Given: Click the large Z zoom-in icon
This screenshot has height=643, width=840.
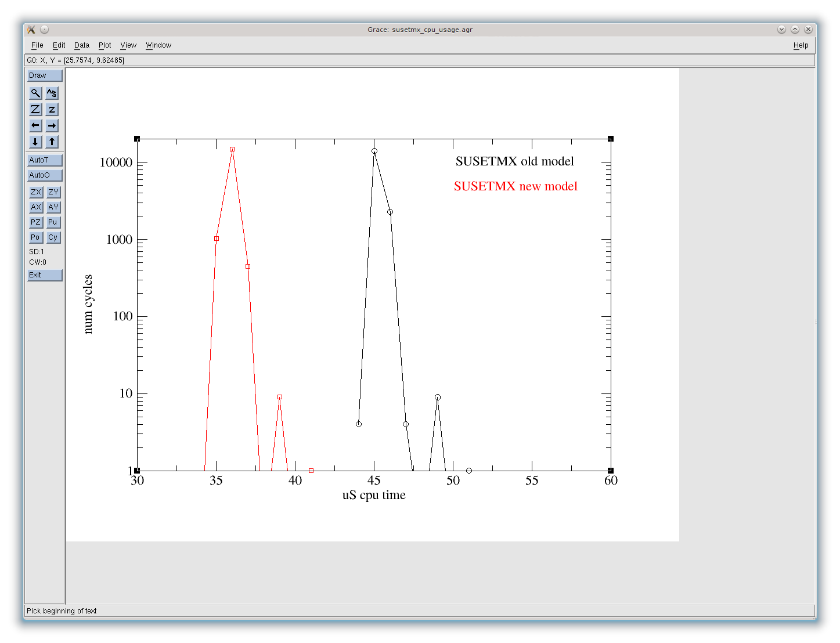Looking at the screenshot, I should point(35,109).
